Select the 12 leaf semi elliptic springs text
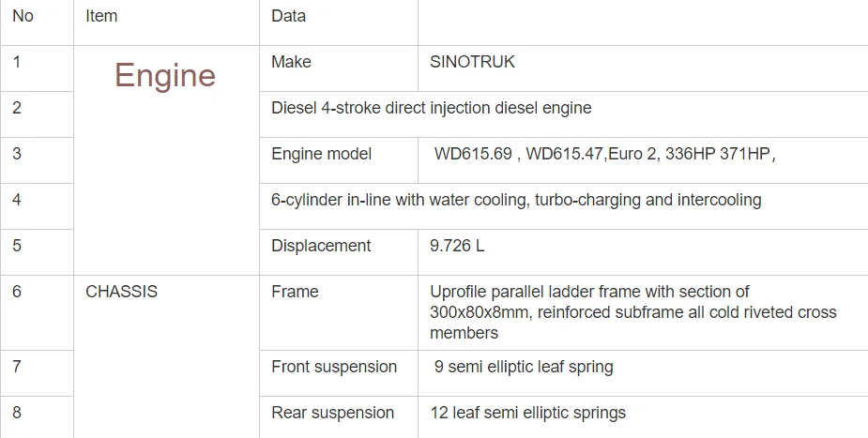The width and height of the screenshot is (868, 438). pos(529,413)
